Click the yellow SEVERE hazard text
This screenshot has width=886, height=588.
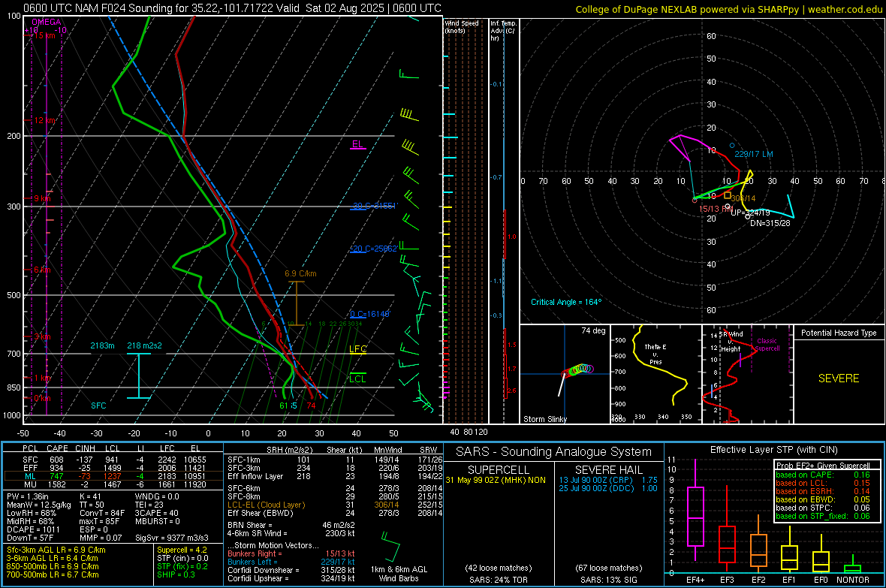point(839,378)
